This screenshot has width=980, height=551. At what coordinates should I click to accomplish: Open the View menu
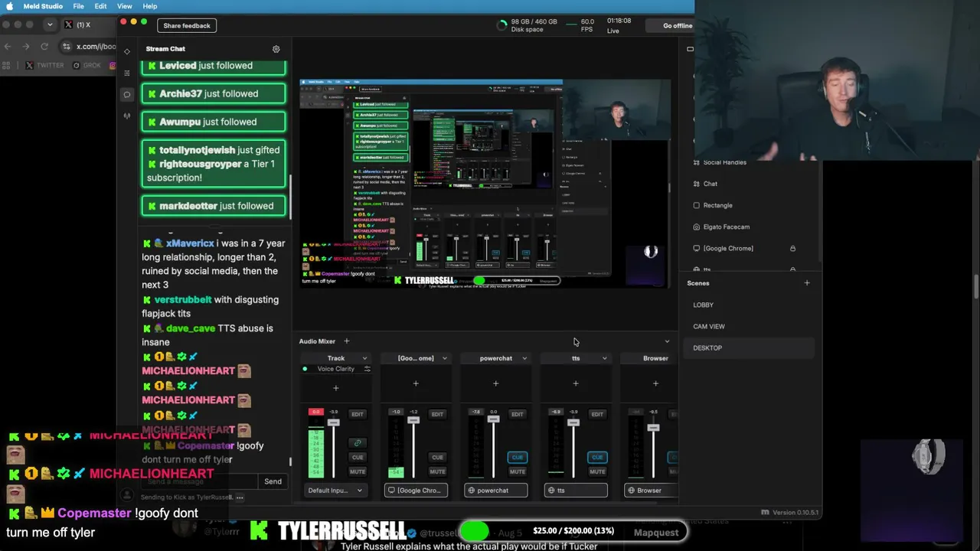124,6
